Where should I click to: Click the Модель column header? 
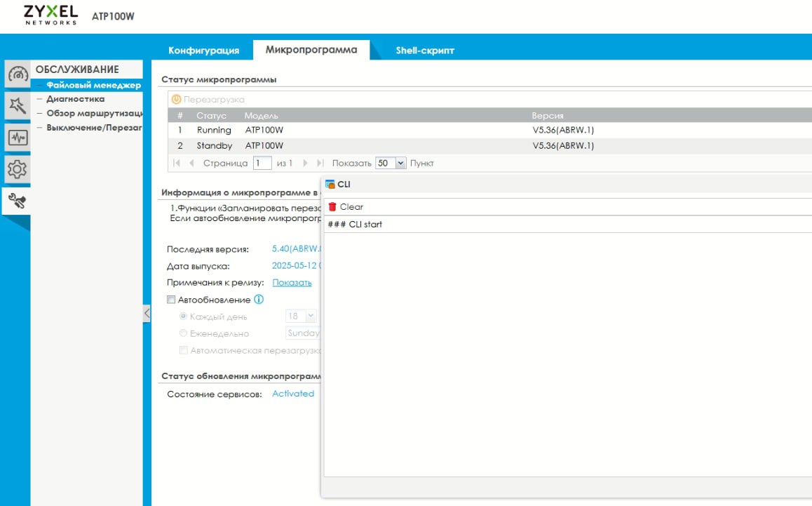[261, 116]
